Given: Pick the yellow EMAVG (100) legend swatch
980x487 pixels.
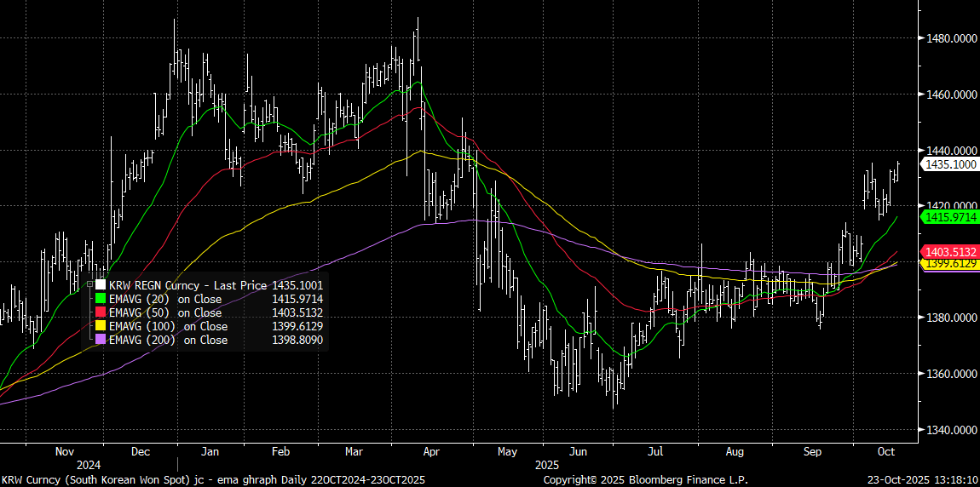Looking at the screenshot, I should coord(101,326).
